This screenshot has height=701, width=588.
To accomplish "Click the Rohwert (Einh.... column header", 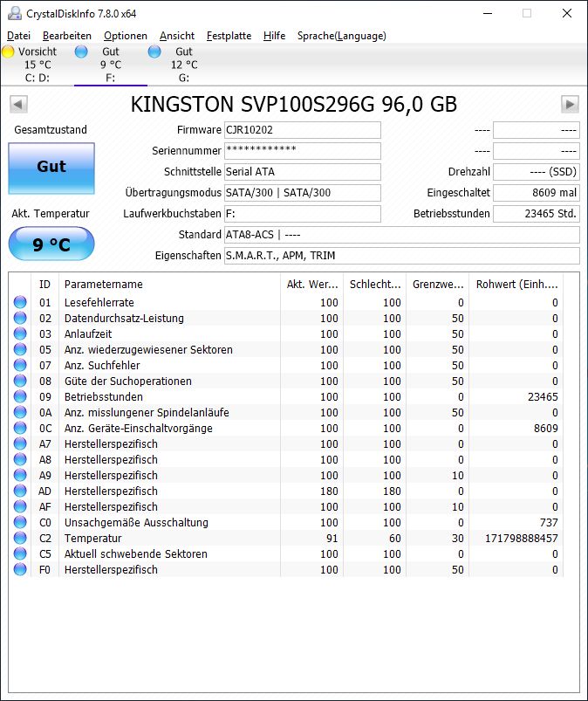I will [x=516, y=285].
